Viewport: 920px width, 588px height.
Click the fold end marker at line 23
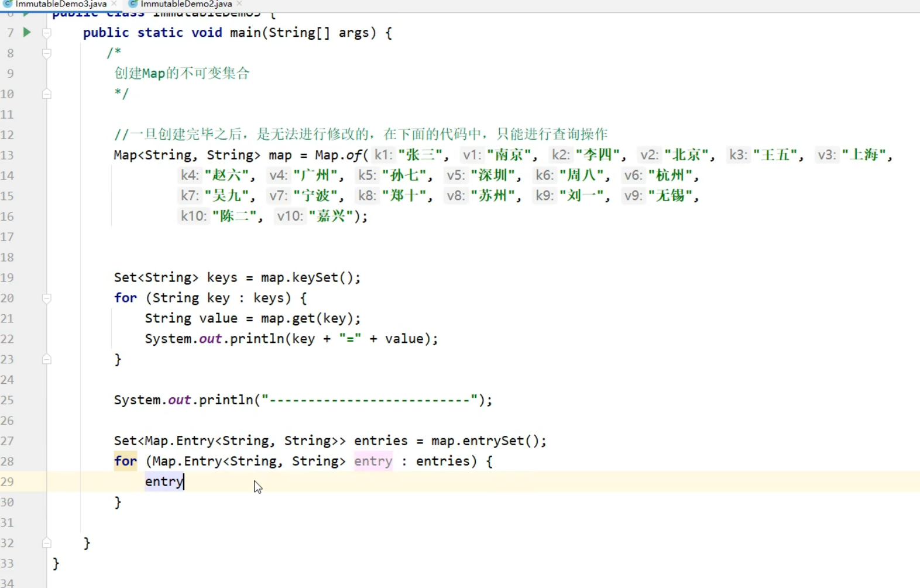(47, 359)
